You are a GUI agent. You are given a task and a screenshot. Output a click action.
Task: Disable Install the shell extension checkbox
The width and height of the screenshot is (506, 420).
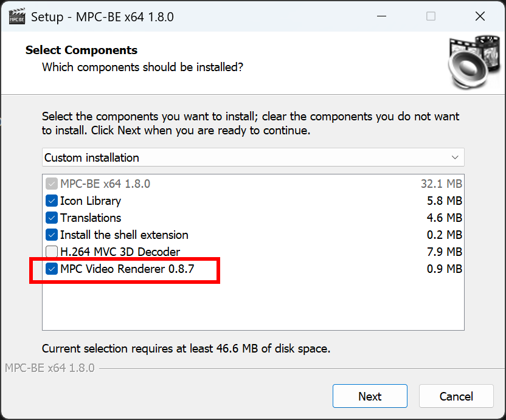52,235
